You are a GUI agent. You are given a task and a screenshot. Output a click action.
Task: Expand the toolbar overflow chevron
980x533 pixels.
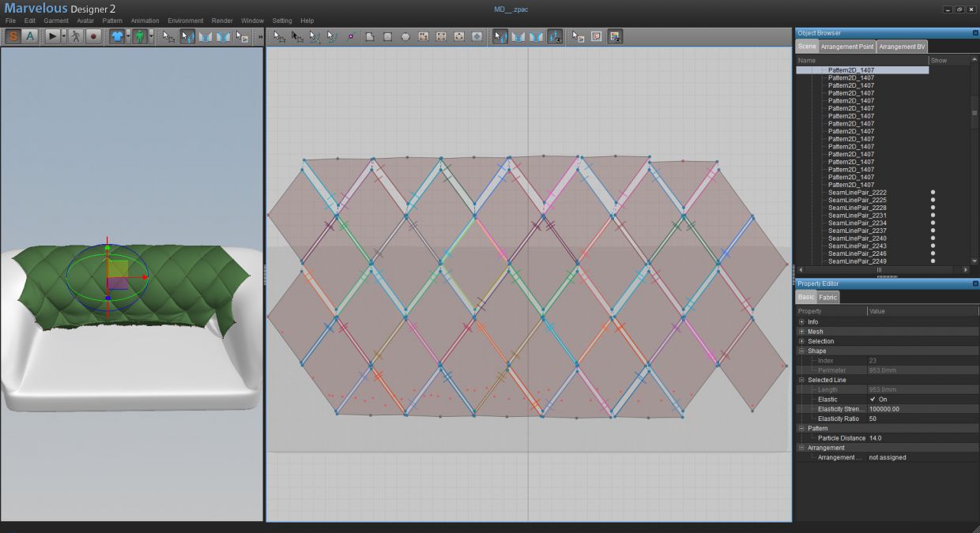[261, 36]
